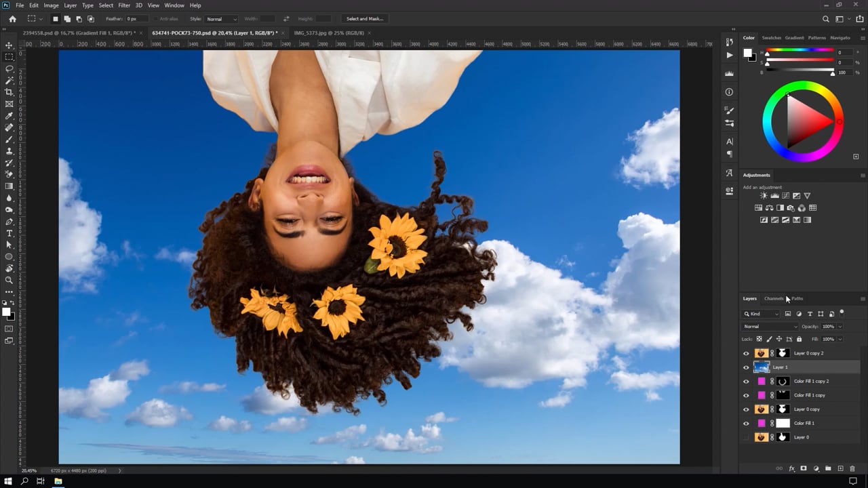Image resolution: width=868 pixels, height=488 pixels.
Task: Hide the Layer 0 copy 2 layer
Action: point(746,353)
